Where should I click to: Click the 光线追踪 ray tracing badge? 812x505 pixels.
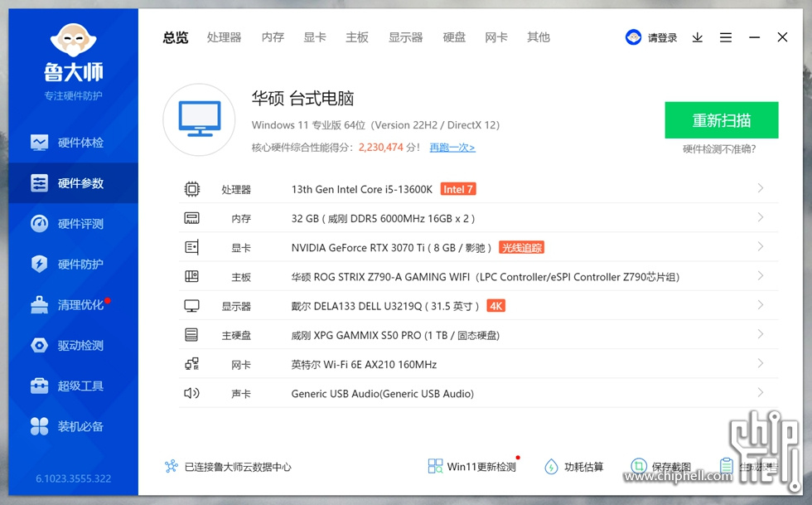(x=521, y=248)
